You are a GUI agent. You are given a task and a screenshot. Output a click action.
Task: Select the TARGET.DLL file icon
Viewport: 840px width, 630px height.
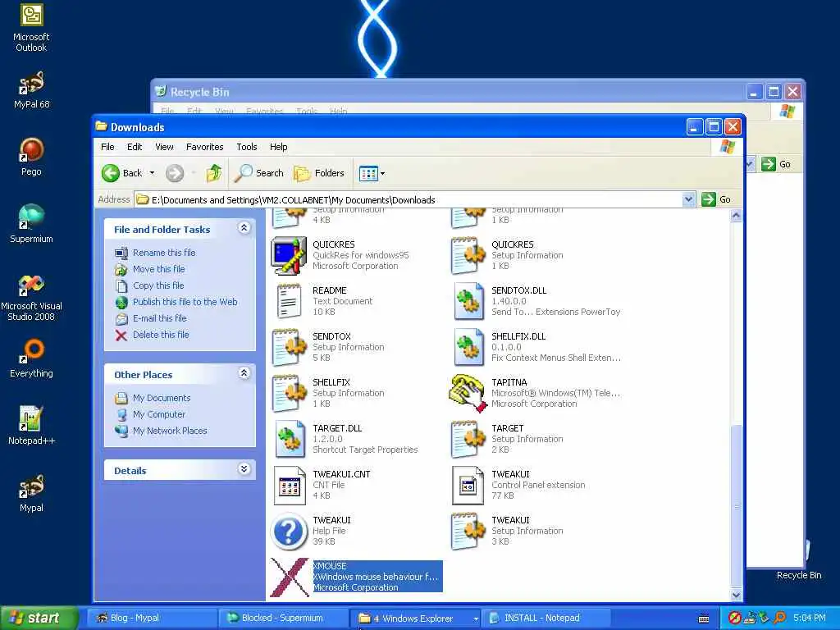(290, 440)
